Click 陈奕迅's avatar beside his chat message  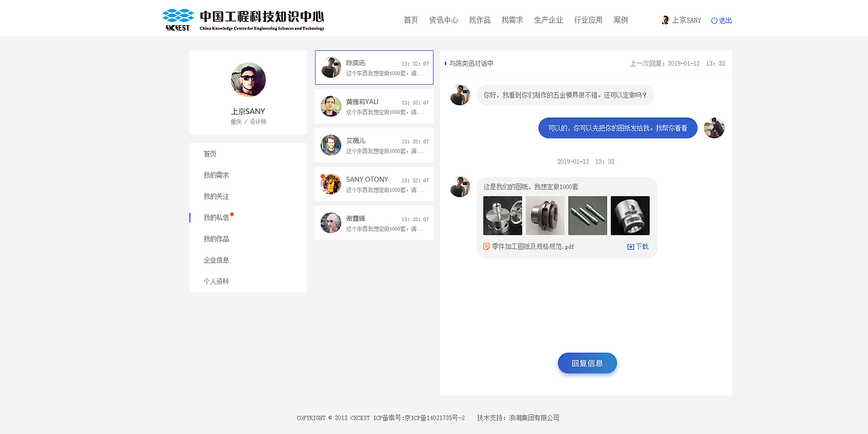click(x=460, y=95)
